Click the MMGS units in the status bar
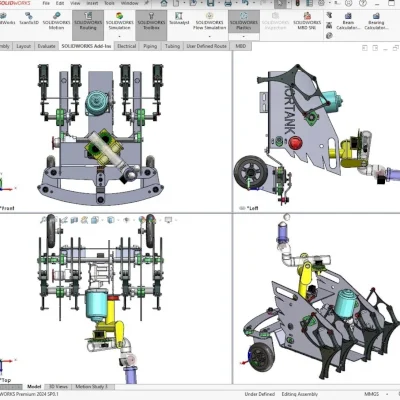400x400 pixels. (x=371, y=394)
